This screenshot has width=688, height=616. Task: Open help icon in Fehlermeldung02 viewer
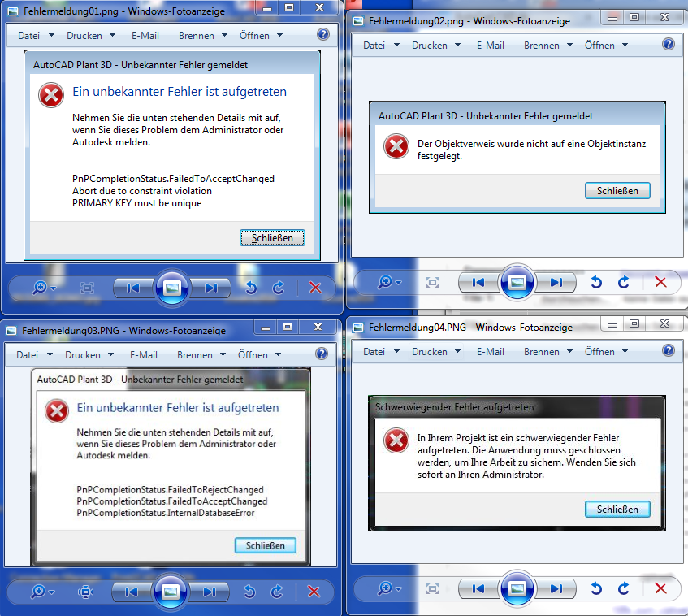point(669,44)
